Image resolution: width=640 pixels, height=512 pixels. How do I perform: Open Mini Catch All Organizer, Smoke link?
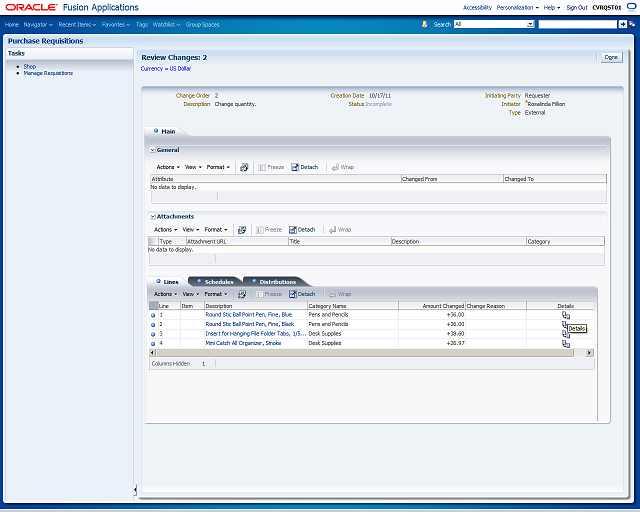[x=243, y=343]
